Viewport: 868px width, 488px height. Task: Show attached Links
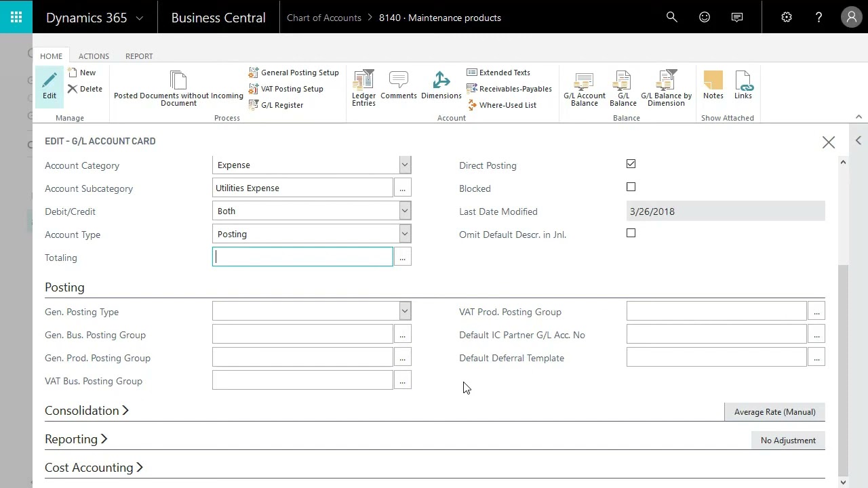point(743,86)
